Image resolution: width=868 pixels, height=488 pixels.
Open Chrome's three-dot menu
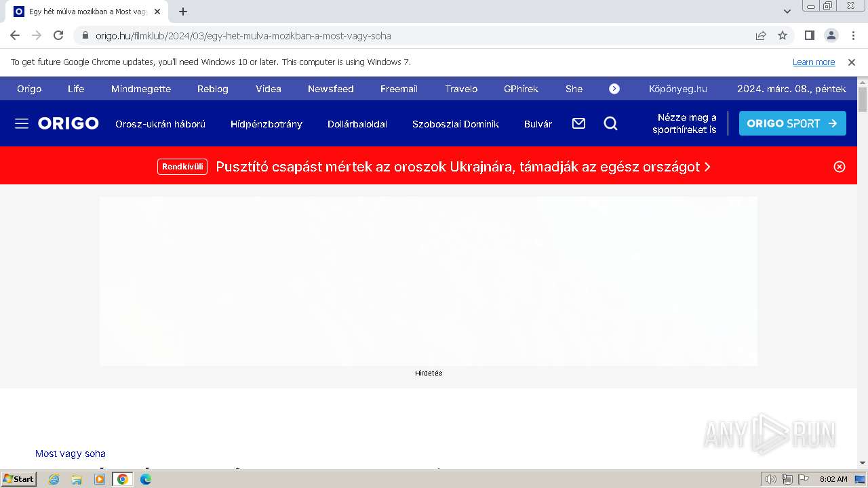click(x=852, y=35)
